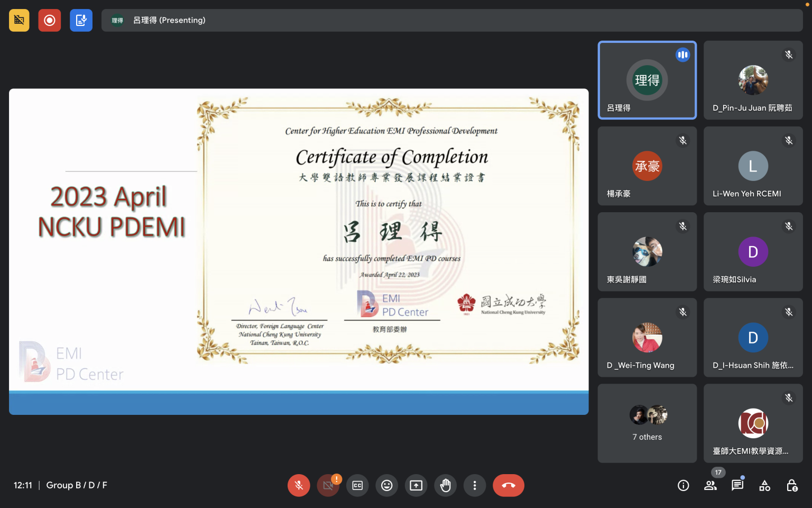The width and height of the screenshot is (812, 508).
Task: Click muted mic icon on 梁琬如Silvia tile
Action: pos(789,226)
